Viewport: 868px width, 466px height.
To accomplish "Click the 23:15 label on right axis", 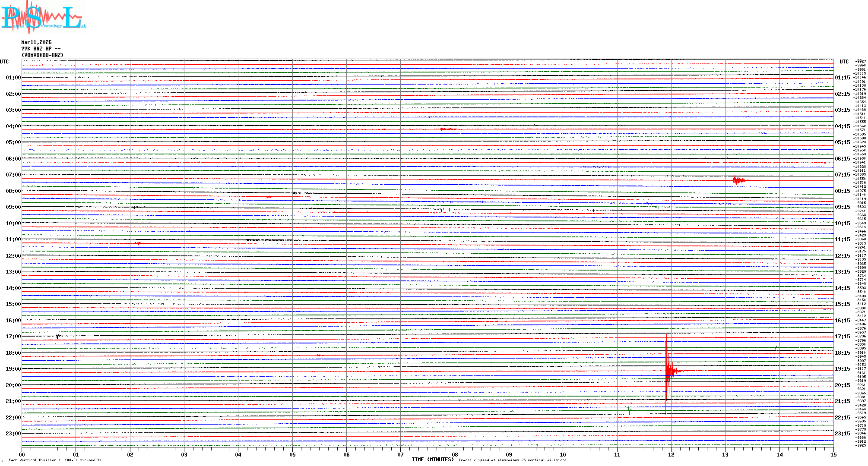I will (842, 434).
